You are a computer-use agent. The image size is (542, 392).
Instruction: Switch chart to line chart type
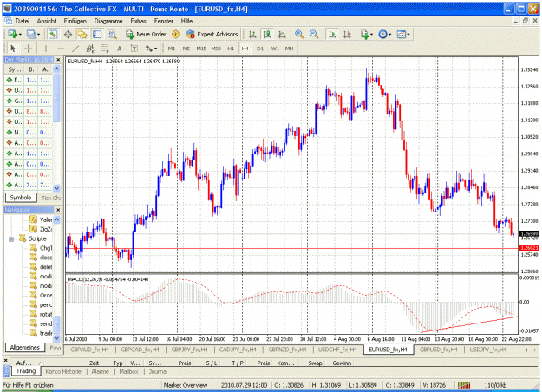point(282,34)
